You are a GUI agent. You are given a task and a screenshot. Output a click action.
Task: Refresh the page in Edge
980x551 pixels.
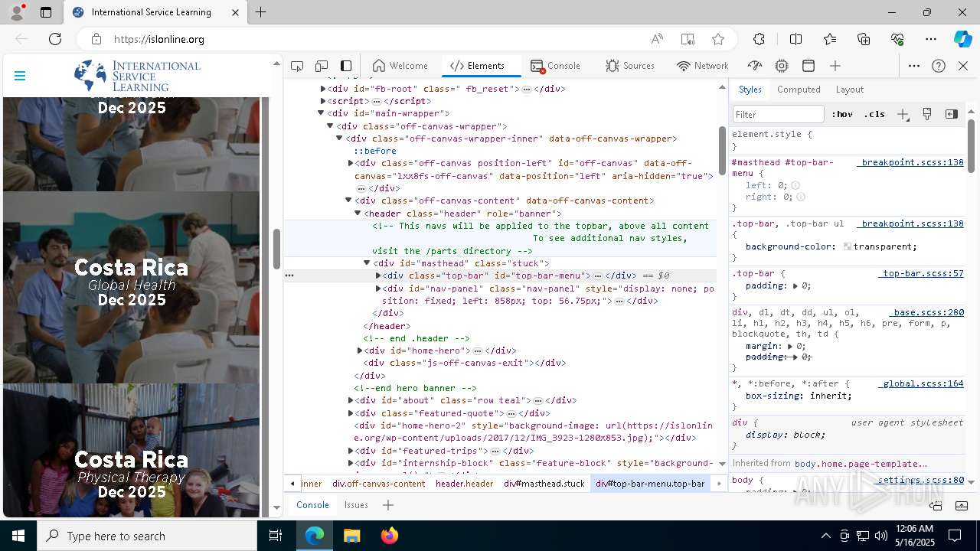click(x=55, y=39)
